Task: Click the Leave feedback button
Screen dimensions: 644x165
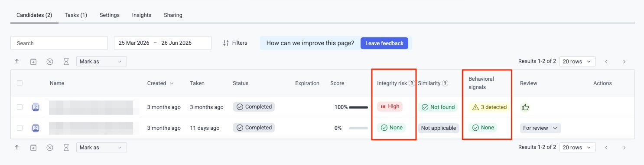Action: [x=384, y=43]
